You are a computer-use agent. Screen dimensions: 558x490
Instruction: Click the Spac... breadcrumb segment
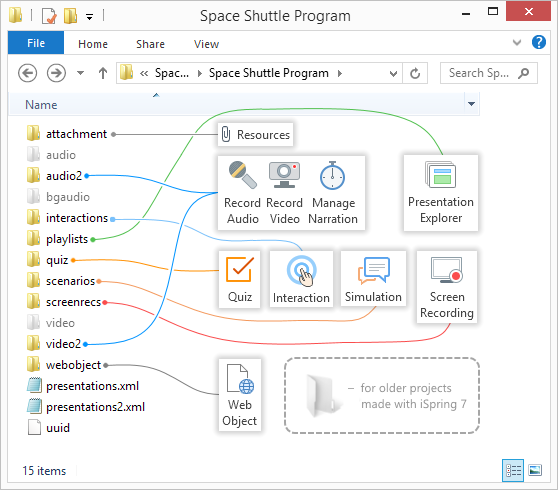point(172,73)
